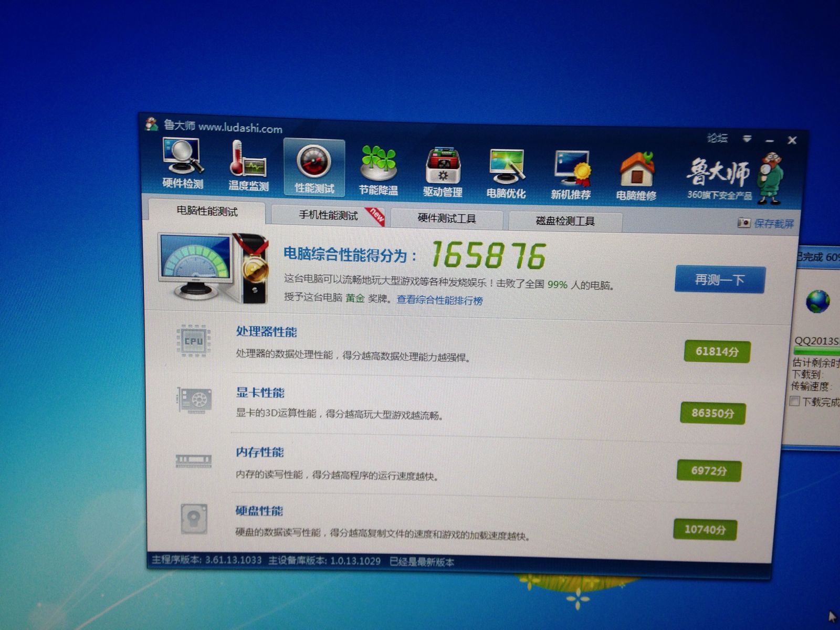The height and width of the screenshot is (630, 840).
Task: Toggle the 下载完成 checkbox in download window
Action: coord(795,401)
